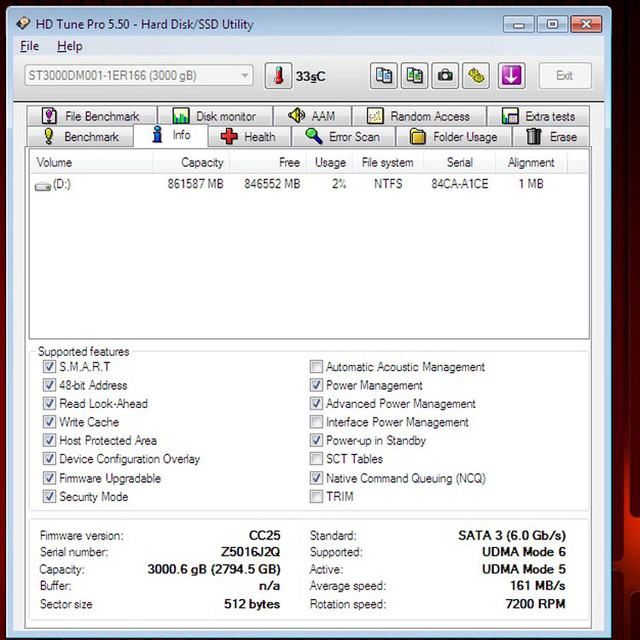Screen dimensions: 640x640
Task: Click the 161 MB/s average speed value
Action: [x=538, y=586]
